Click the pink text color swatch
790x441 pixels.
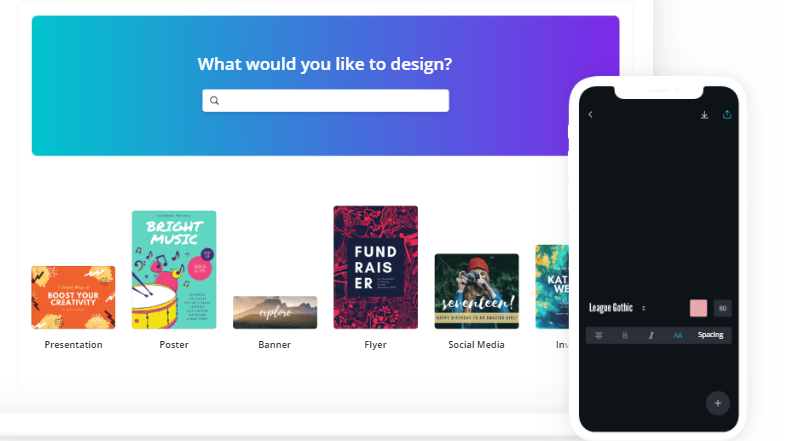tap(698, 308)
